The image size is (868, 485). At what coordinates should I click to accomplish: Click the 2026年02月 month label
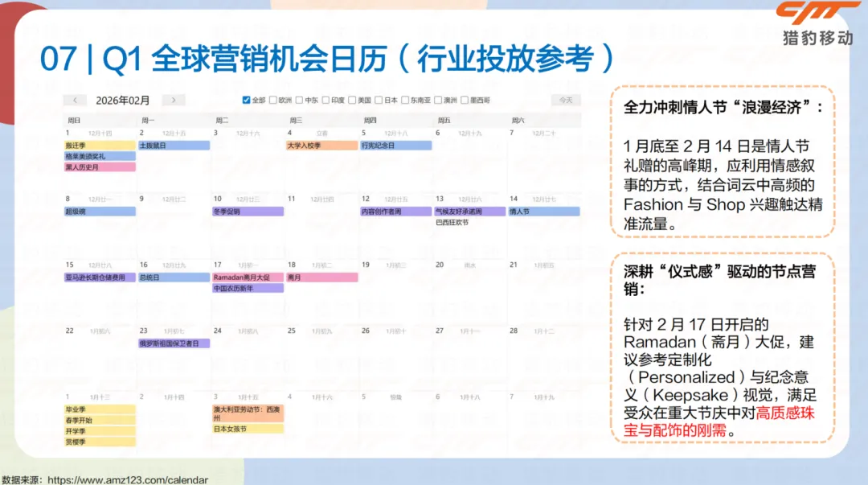123,101
